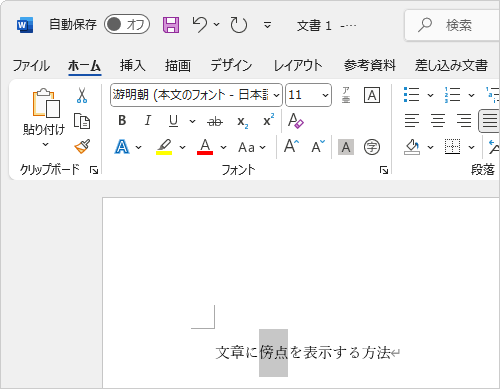Switch to the 描画 tab
Image resolution: width=500 pixels, height=389 pixels.
tap(178, 65)
